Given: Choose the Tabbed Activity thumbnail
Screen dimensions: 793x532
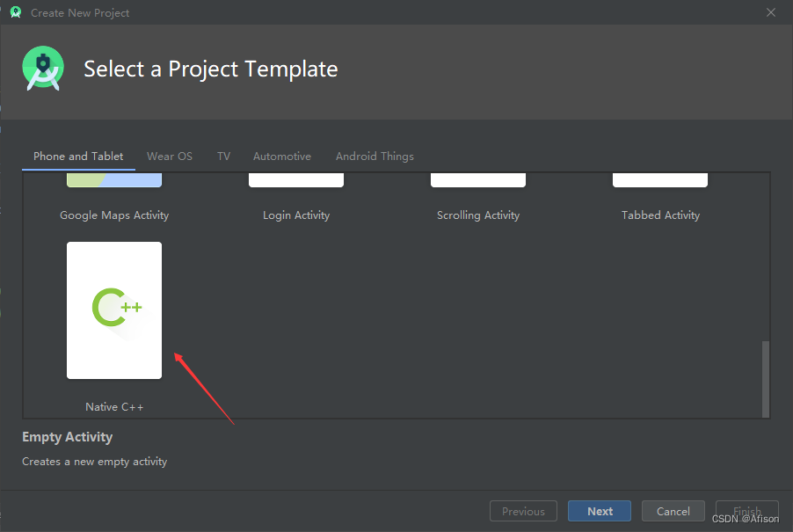Looking at the screenshot, I should (x=660, y=180).
